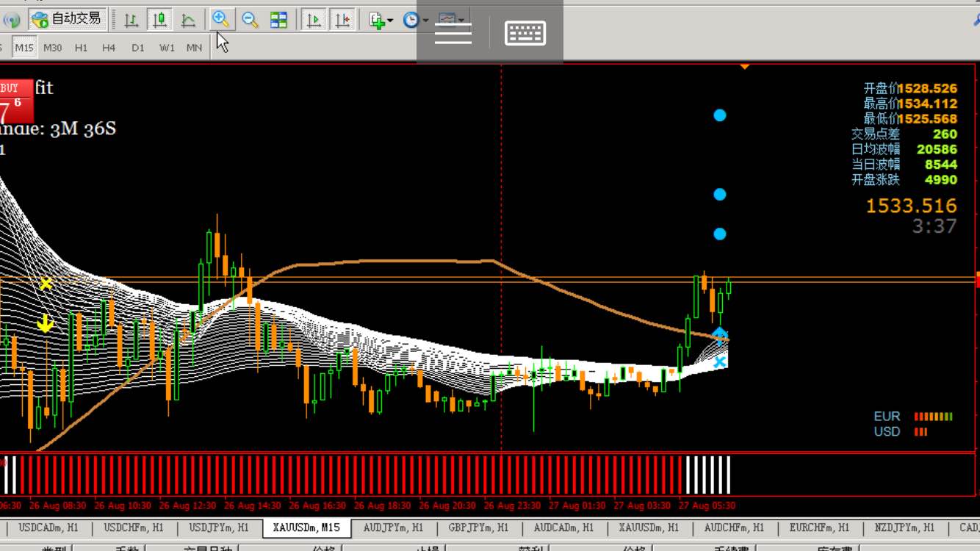
Task: Click the 日均波幅 20586 value
Action: [937, 149]
